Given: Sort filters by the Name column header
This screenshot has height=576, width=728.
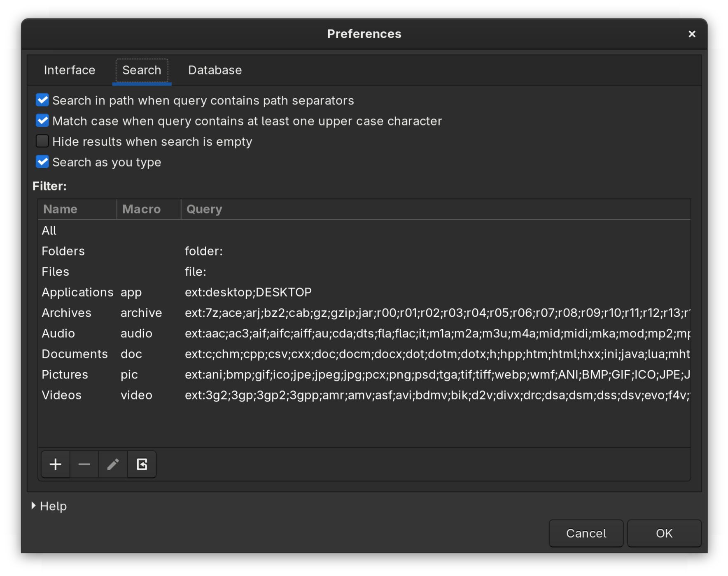Looking at the screenshot, I should coord(60,209).
